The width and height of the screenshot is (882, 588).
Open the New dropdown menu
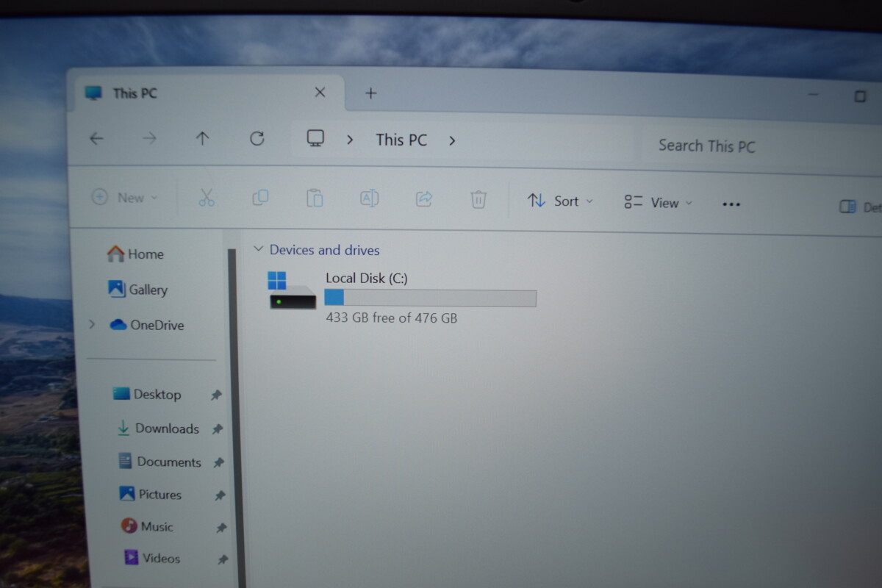point(124,197)
